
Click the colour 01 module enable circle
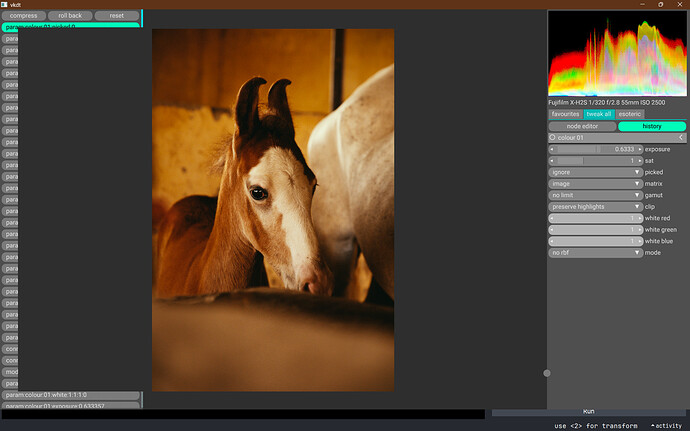[553, 137]
